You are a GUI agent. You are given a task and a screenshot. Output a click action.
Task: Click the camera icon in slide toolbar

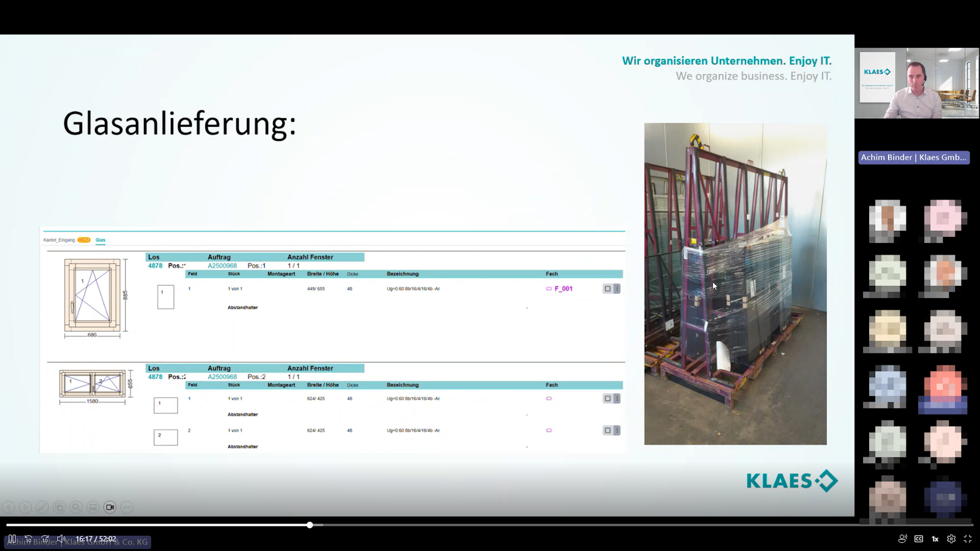tap(110, 507)
